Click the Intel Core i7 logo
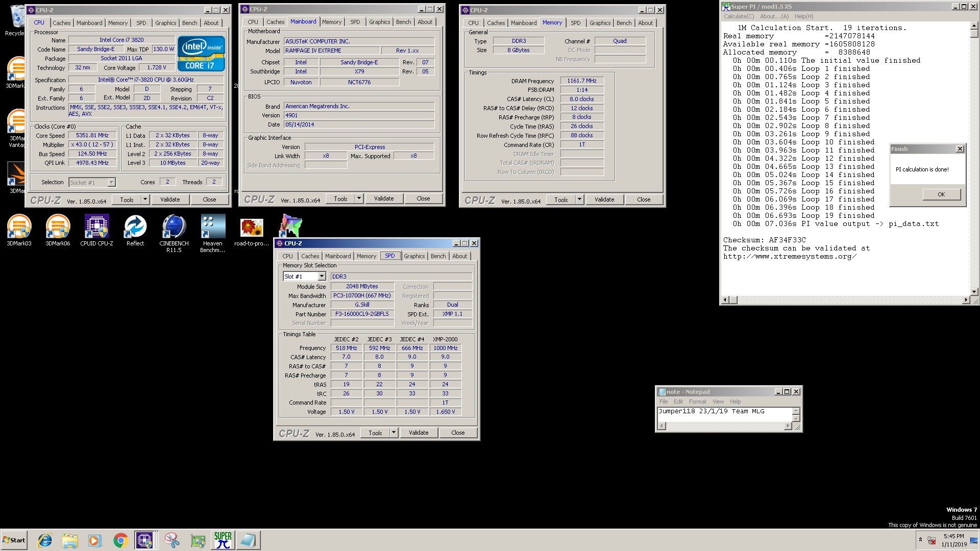This screenshot has width=980, height=551. 201,54
